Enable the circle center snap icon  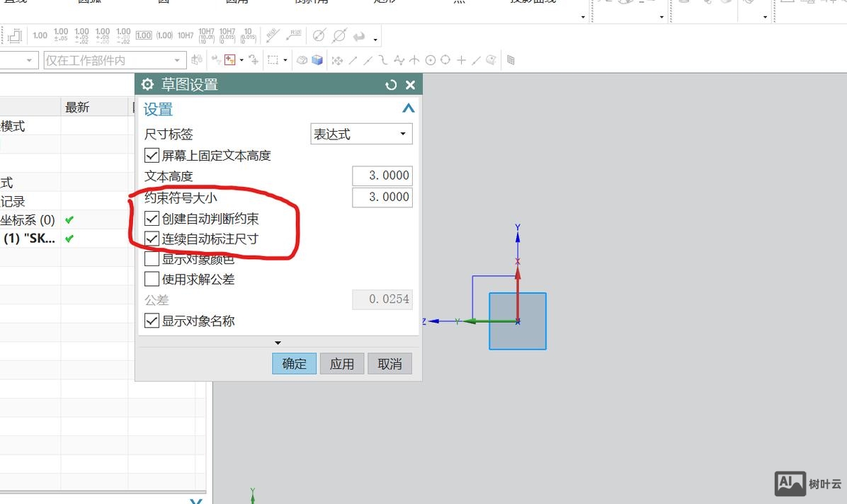pos(431,59)
